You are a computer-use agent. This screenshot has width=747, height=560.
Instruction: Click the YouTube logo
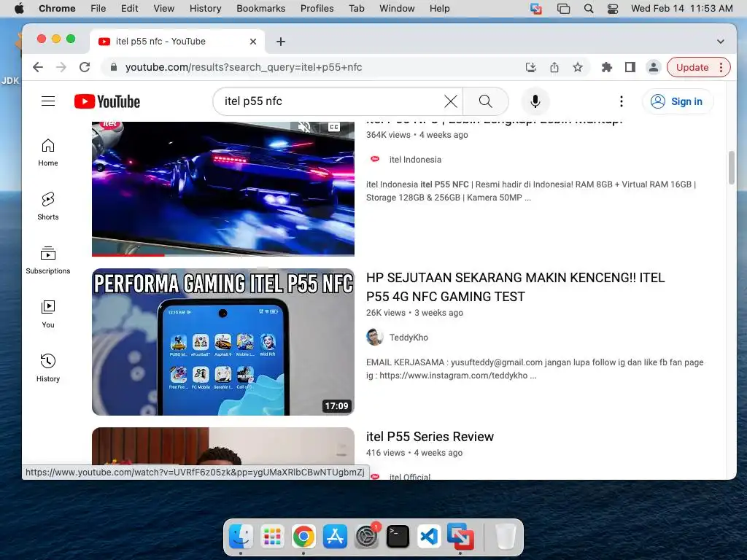107,101
